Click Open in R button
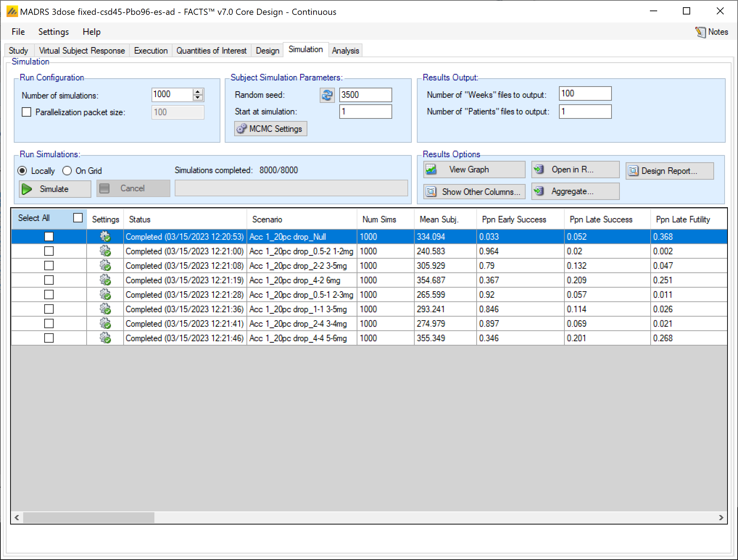This screenshot has width=738, height=560. coord(575,170)
